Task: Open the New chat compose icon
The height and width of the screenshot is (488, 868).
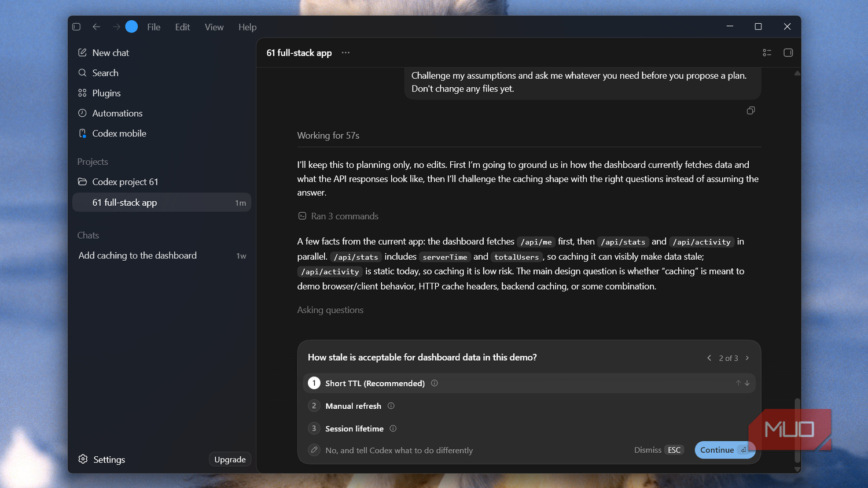Action: click(82, 53)
